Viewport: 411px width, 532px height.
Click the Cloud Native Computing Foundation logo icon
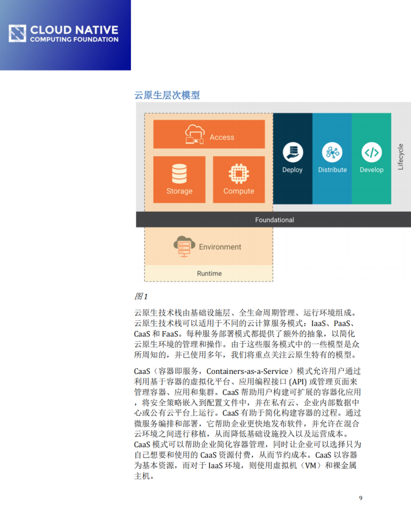point(17,34)
